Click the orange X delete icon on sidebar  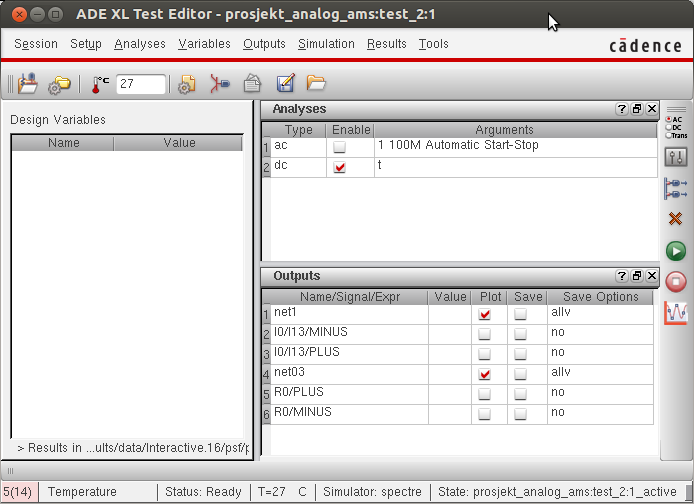point(675,218)
